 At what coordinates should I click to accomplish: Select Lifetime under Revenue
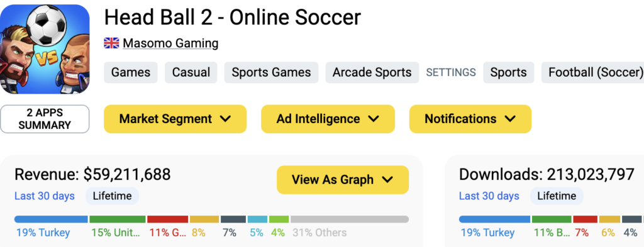[x=112, y=196]
